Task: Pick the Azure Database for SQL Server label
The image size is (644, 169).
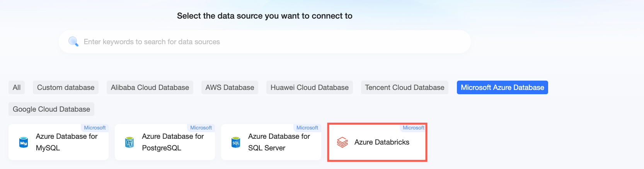Action: pos(279,142)
